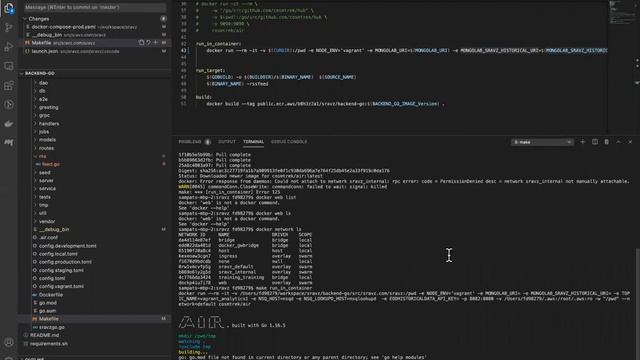Viewport: 640px width, 360px height.
Task: Open terminal shell selector dropdown 'make'
Action: tap(542, 142)
